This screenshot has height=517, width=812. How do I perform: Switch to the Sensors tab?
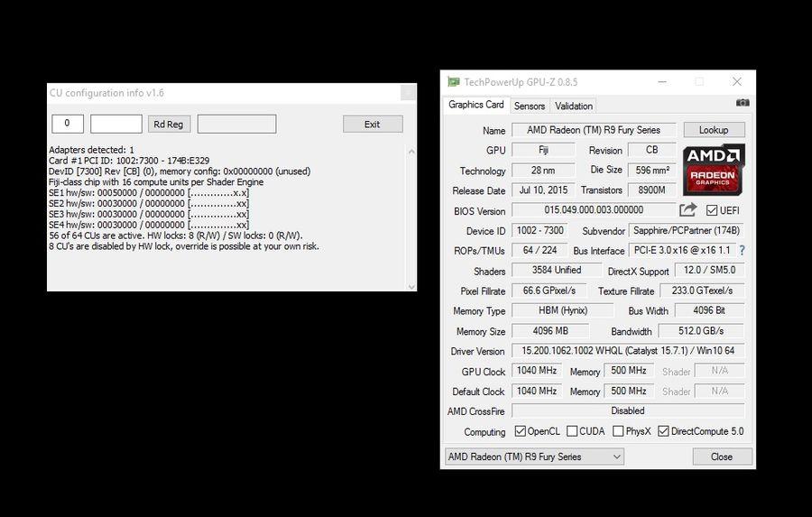coord(530,106)
